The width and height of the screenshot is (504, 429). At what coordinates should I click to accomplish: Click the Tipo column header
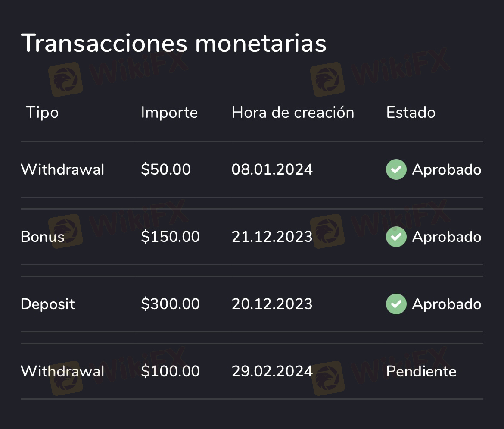(x=42, y=113)
